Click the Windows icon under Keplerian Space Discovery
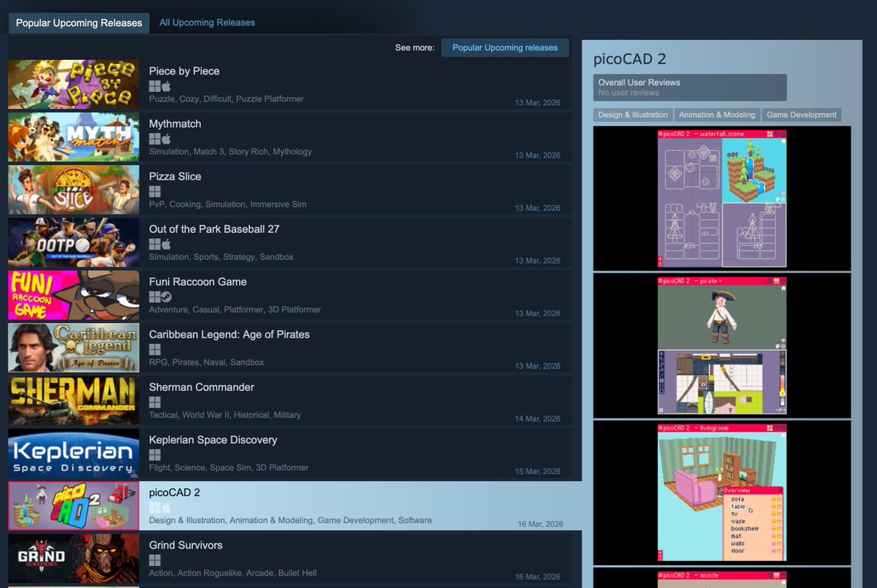 [x=154, y=454]
